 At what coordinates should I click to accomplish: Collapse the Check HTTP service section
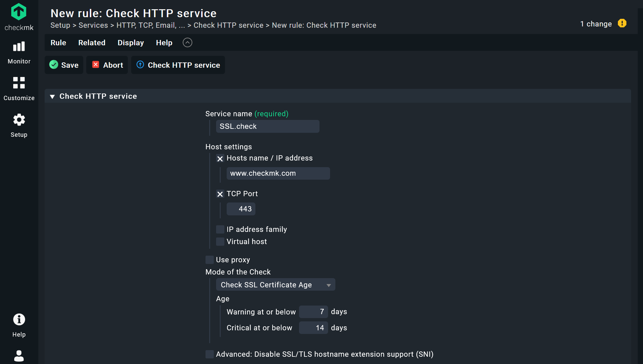[x=52, y=96]
